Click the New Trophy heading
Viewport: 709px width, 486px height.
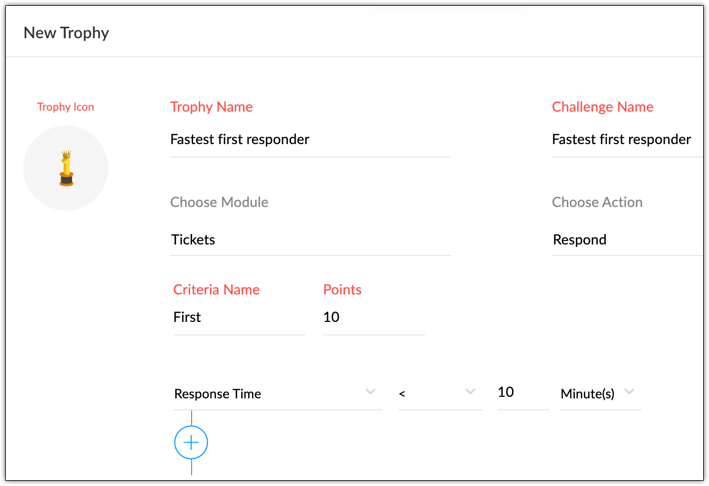coord(66,33)
